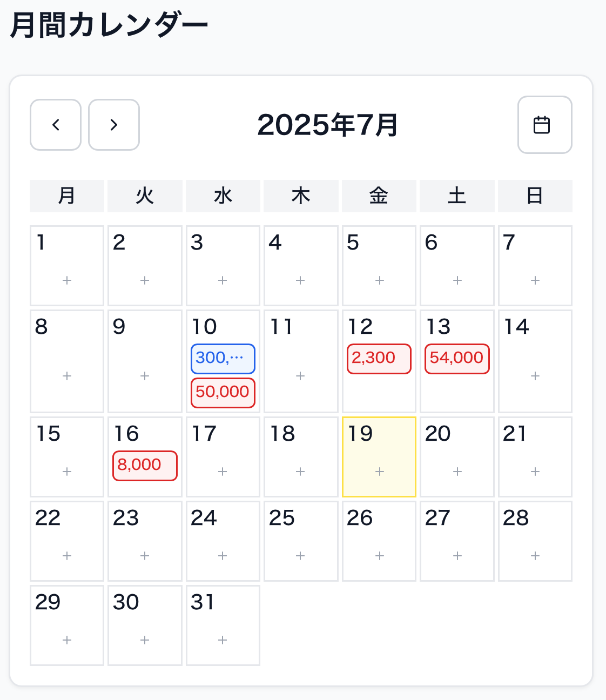The width and height of the screenshot is (606, 700).
Task: Open the 54,000 entry on day 13
Action: coord(457,359)
